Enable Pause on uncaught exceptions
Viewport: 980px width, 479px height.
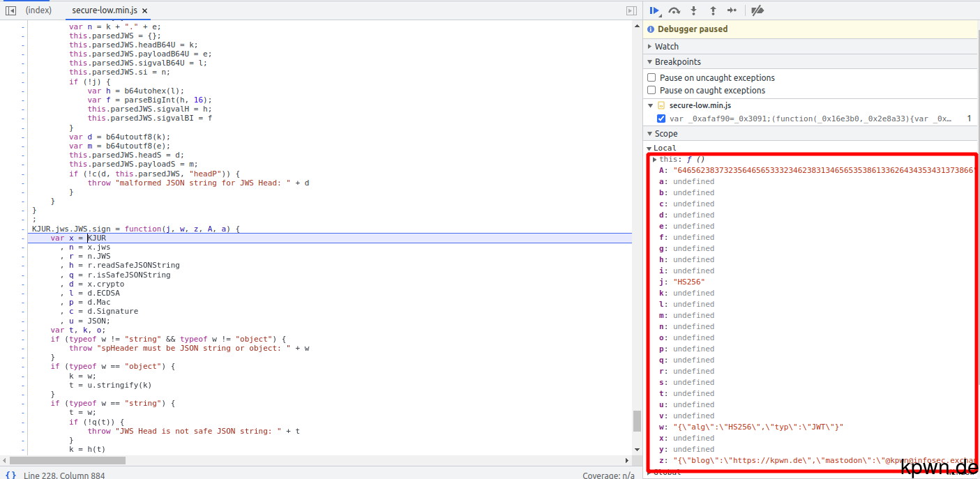651,77
